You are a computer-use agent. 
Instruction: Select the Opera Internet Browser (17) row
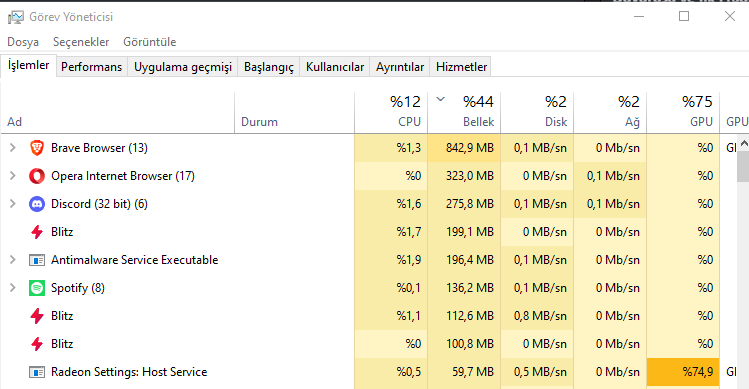369,176
